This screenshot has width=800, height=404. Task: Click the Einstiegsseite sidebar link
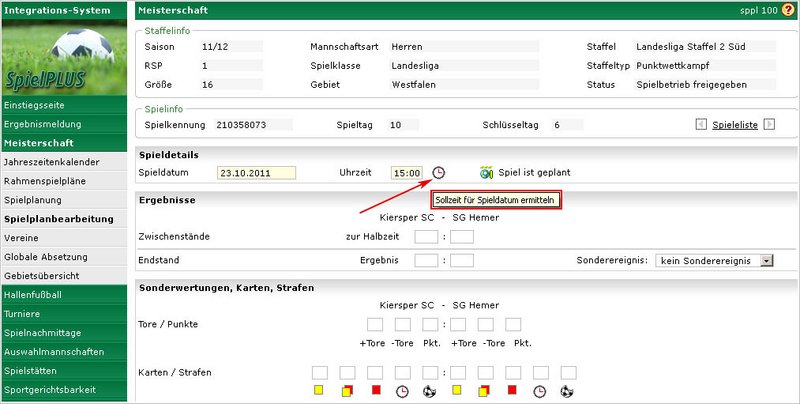[35, 105]
